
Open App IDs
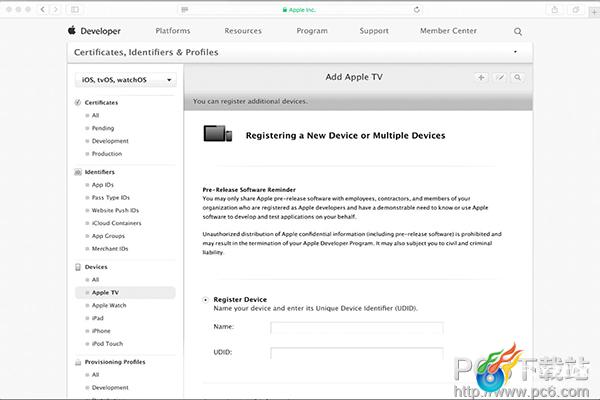click(x=103, y=184)
